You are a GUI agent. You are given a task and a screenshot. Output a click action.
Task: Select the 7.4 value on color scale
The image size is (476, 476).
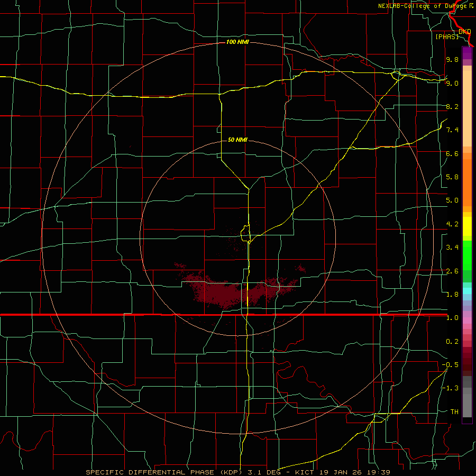coord(452,130)
